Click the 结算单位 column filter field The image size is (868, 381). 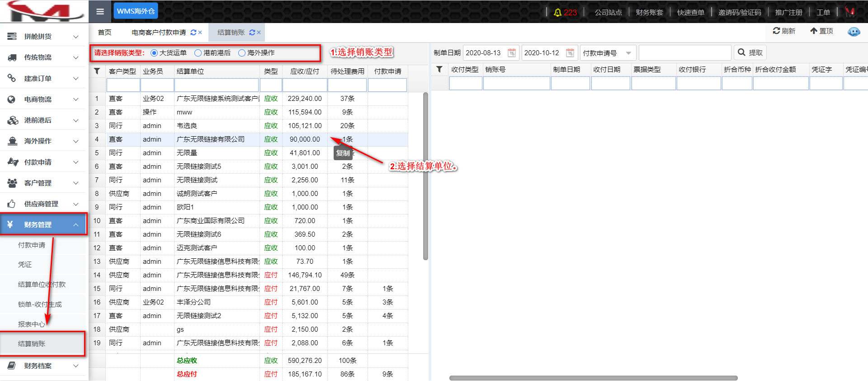click(217, 85)
